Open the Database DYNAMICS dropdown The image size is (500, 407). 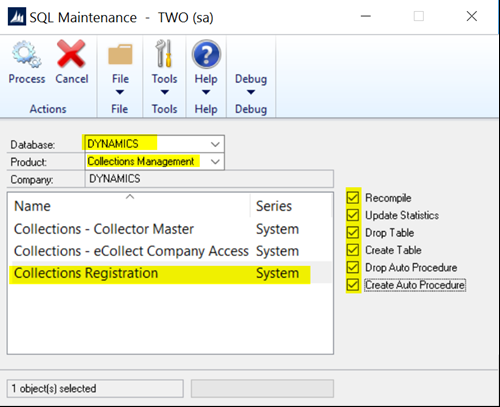point(215,144)
